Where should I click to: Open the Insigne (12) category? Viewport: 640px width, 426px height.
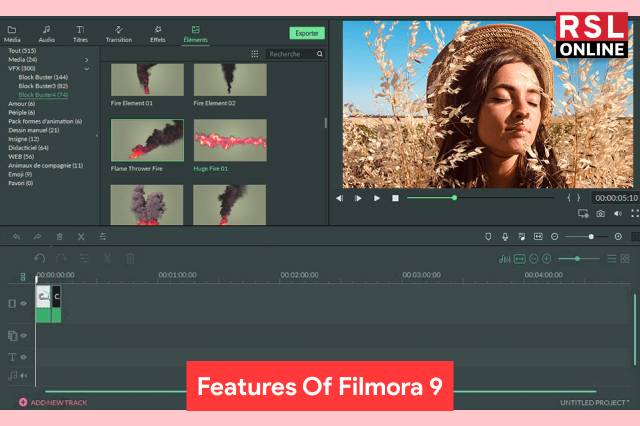coord(23,139)
